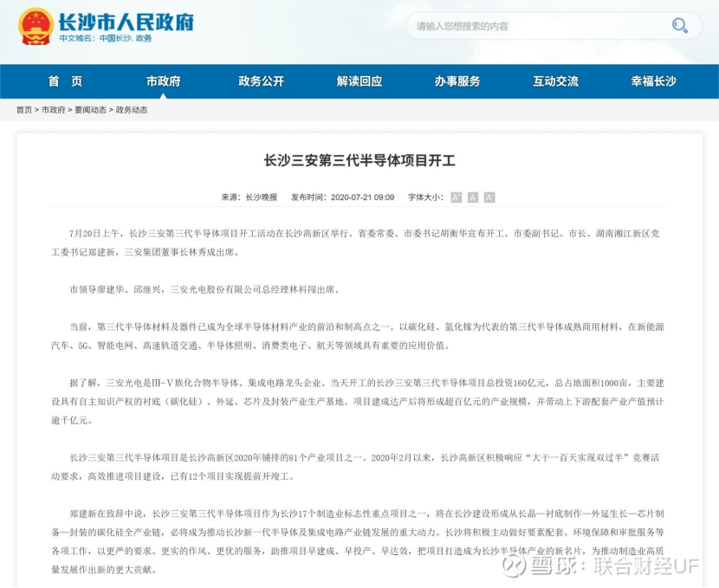Image resolution: width=719 pixels, height=588 pixels.
Task: Click paragraph starting 7月20日上午
Action: point(355,242)
